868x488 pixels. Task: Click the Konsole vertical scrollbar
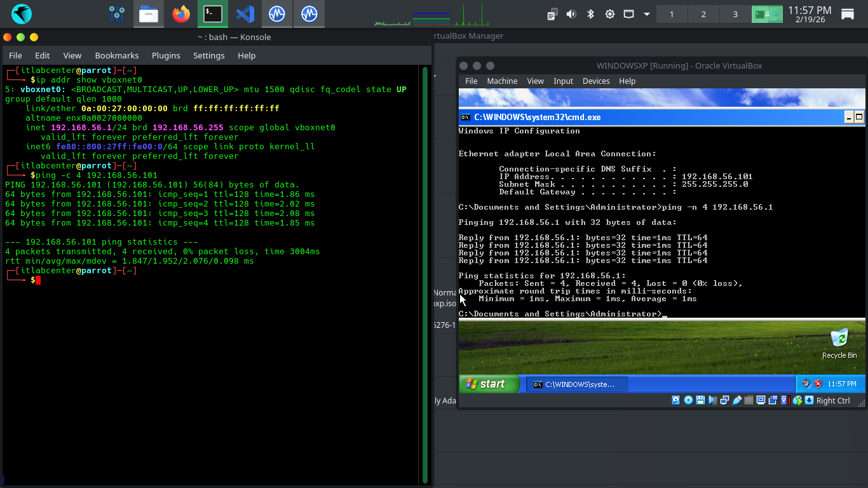(424, 273)
